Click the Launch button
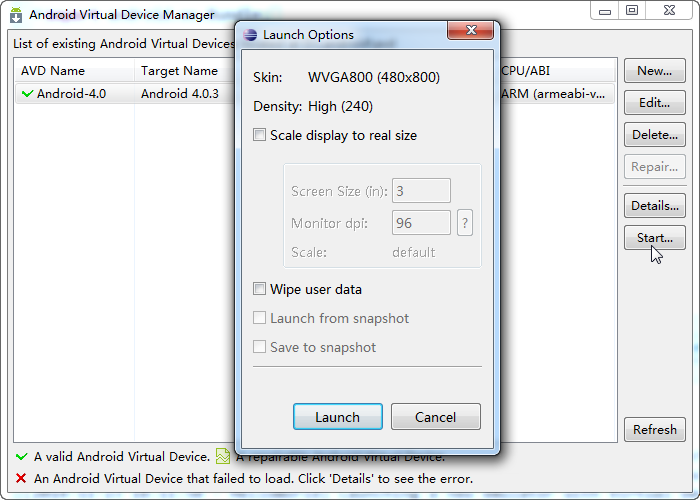 point(338,417)
